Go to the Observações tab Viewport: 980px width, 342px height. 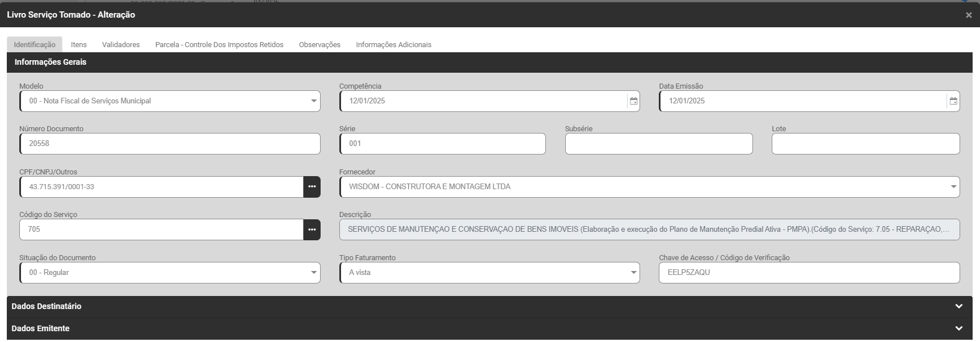click(319, 45)
